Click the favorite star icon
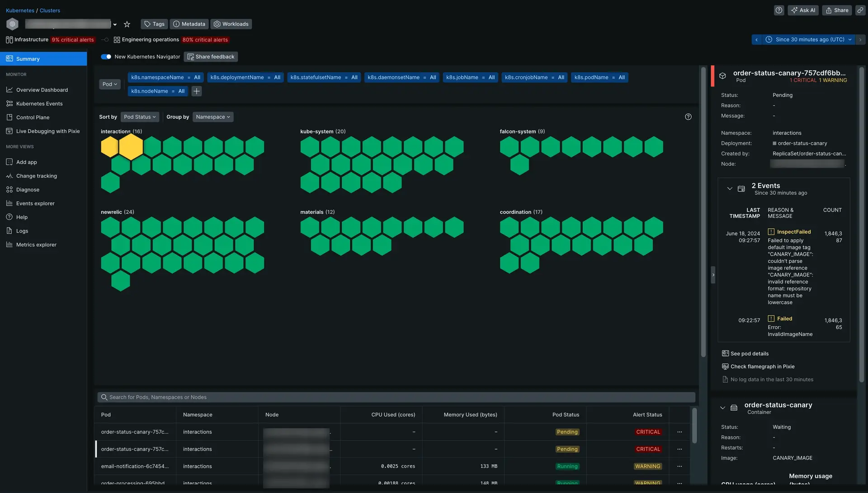The image size is (868, 493). [127, 24]
